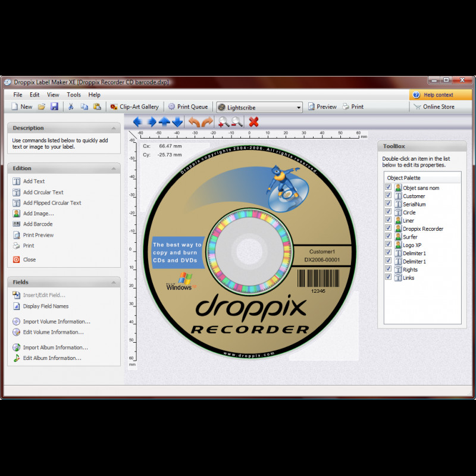Select the Windows XP logo on label
Screen dimensions: 476x476
coord(181,281)
